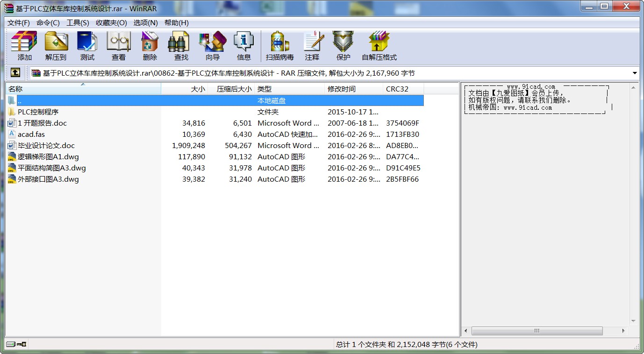The image size is (644, 354).
Task: Maximize the WinRAR window
Action: 604,6
